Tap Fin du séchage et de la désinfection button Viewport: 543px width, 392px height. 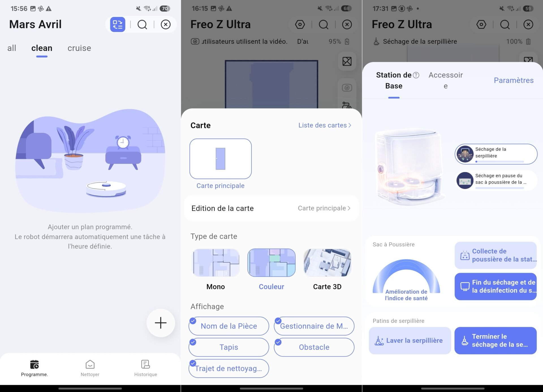click(495, 286)
